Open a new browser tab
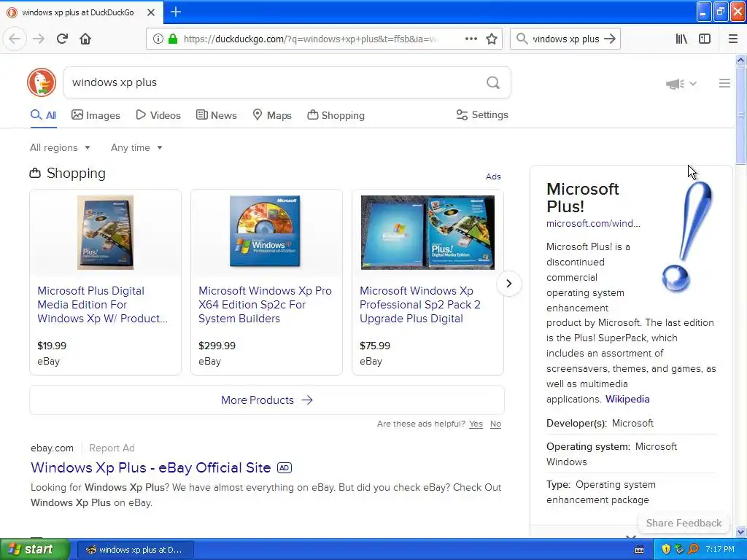The height and width of the screenshot is (560, 747). point(176,12)
